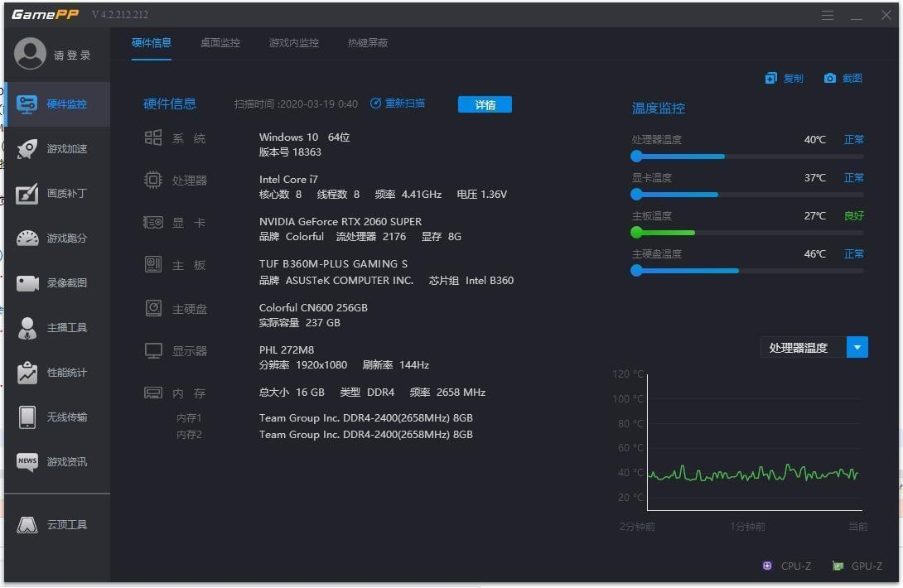The image size is (903, 588).
Task: Switch to 硬件信息 tab
Action: (151, 42)
